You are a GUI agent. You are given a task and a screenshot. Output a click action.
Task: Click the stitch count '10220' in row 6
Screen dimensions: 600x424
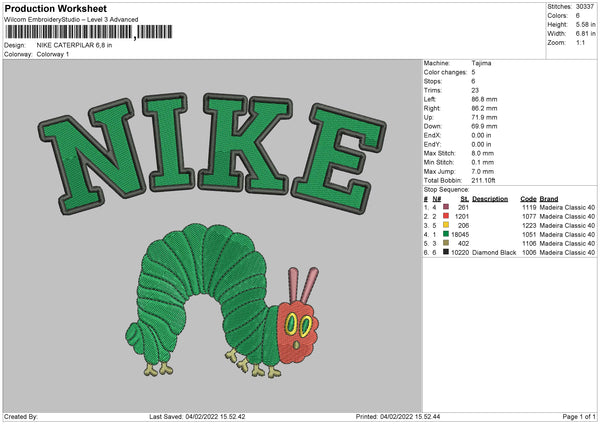click(x=460, y=253)
